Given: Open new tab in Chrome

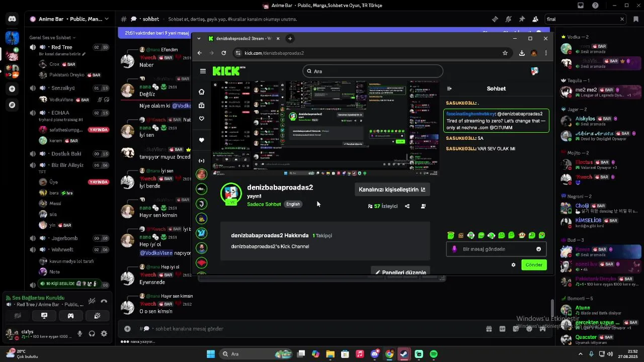Looking at the screenshot, I should click(x=290, y=39).
